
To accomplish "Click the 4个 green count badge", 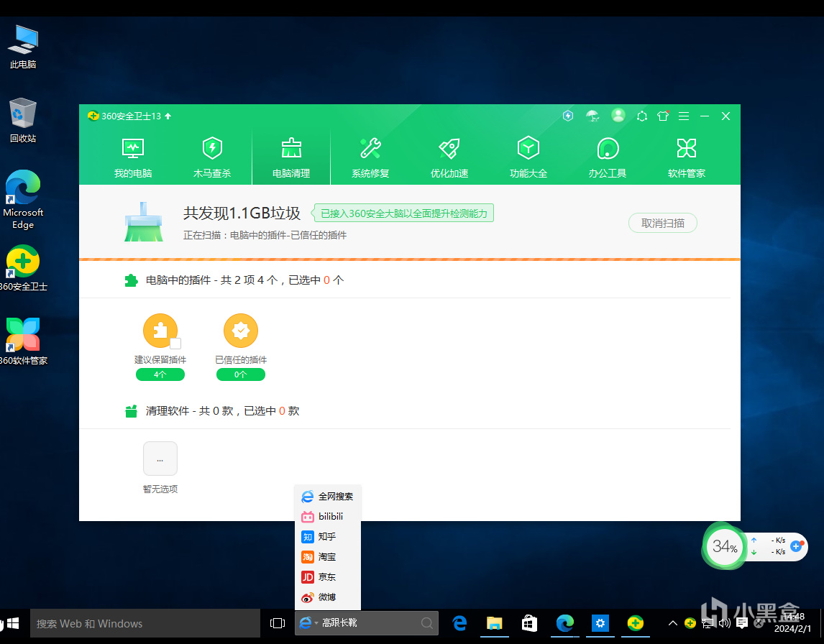I will pos(160,374).
